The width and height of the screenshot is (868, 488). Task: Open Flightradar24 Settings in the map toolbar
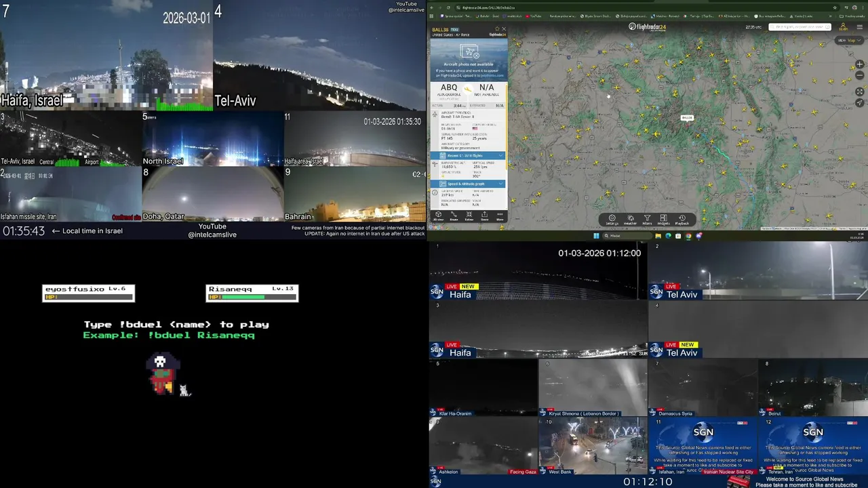pyautogui.click(x=612, y=220)
